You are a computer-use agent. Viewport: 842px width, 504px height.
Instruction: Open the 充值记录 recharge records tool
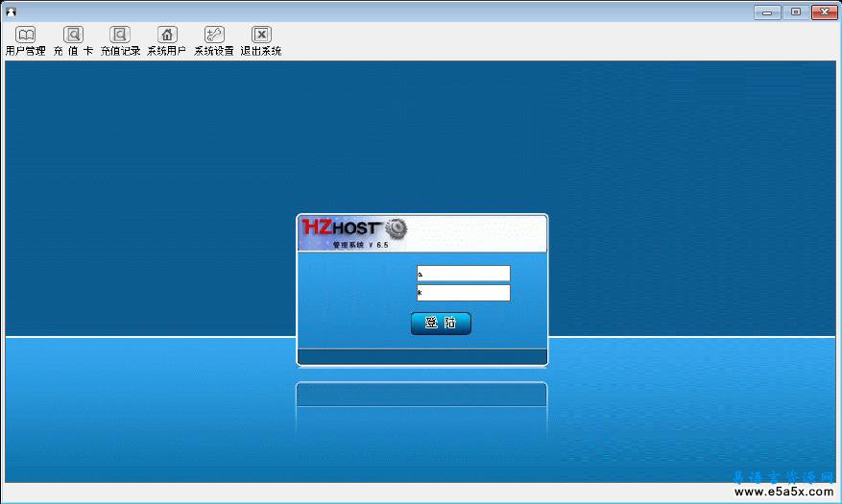tap(120, 40)
